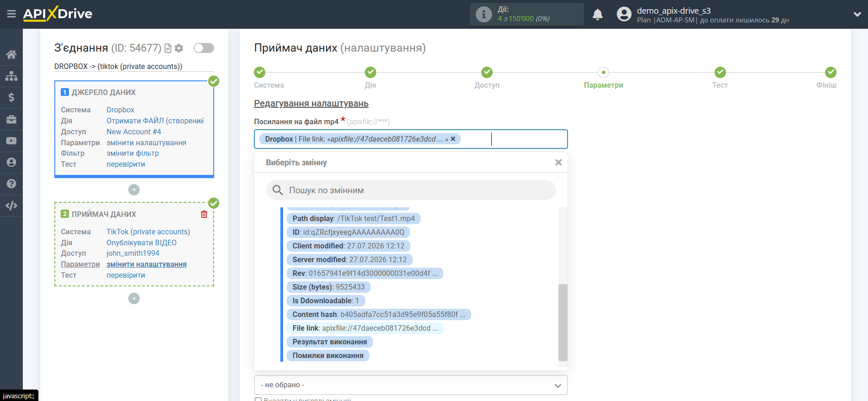The height and width of the screenshot is (401, 868).
Task: Open developer code icon in sidebar
Action: (x=11, y=206)
